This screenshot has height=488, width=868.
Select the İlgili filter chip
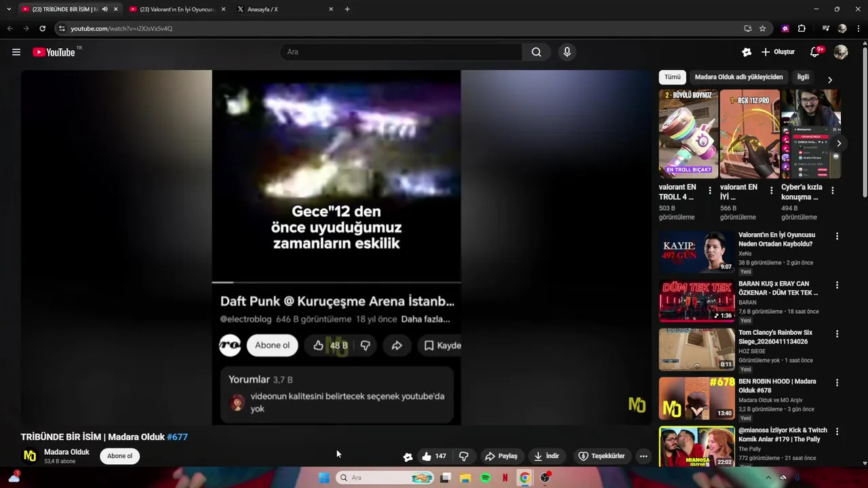pos(803,77)
